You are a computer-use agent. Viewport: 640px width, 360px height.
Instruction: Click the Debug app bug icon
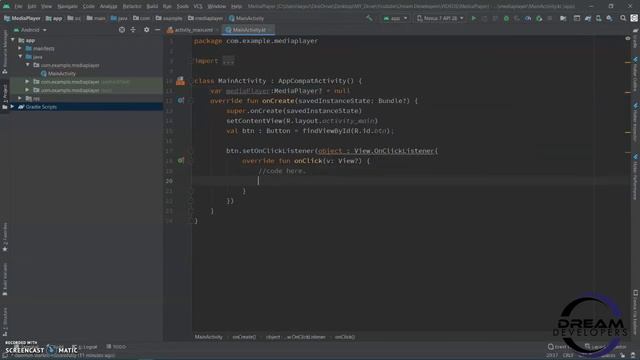pyautogui.click(x=506, y=18)
